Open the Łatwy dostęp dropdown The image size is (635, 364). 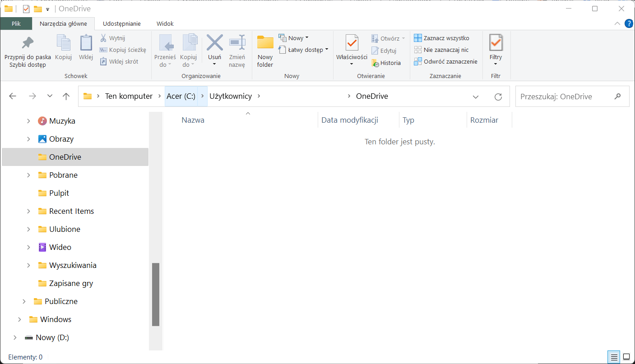(303, 50)
